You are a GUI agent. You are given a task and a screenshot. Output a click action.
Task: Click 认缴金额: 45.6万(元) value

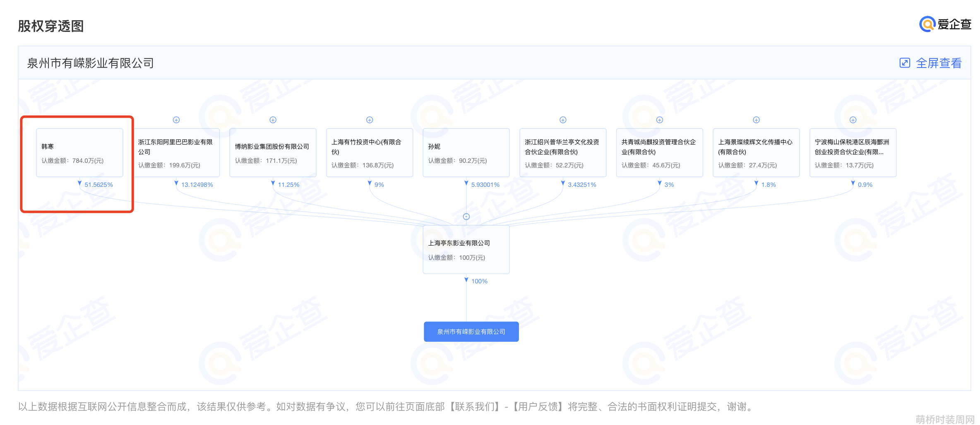[x=651, y=165]
